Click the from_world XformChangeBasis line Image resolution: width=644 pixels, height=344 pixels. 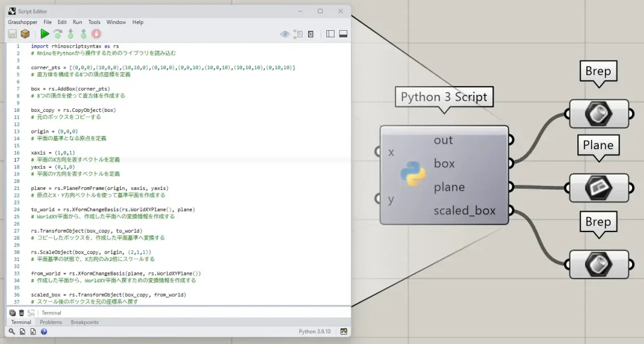(116, 274)
